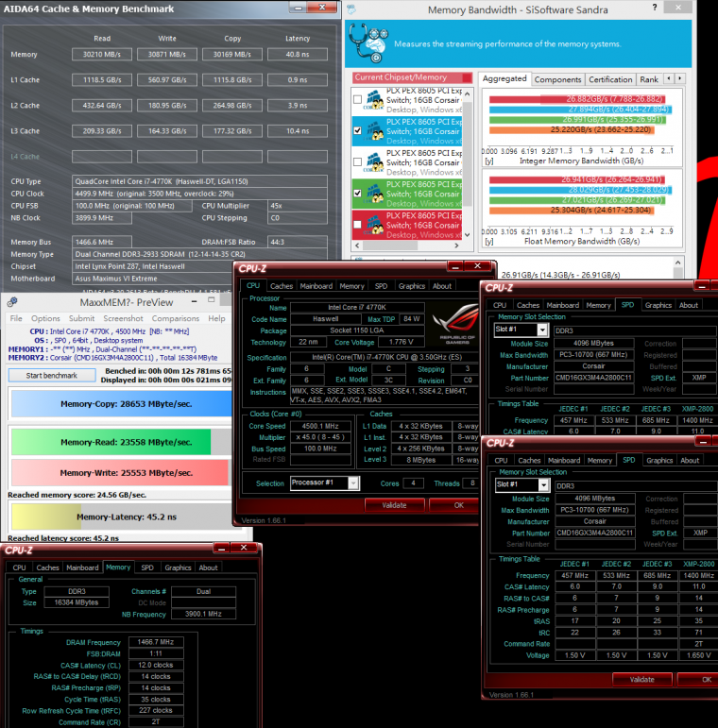Switch to the Components tab in Sandra

[557, 79]
